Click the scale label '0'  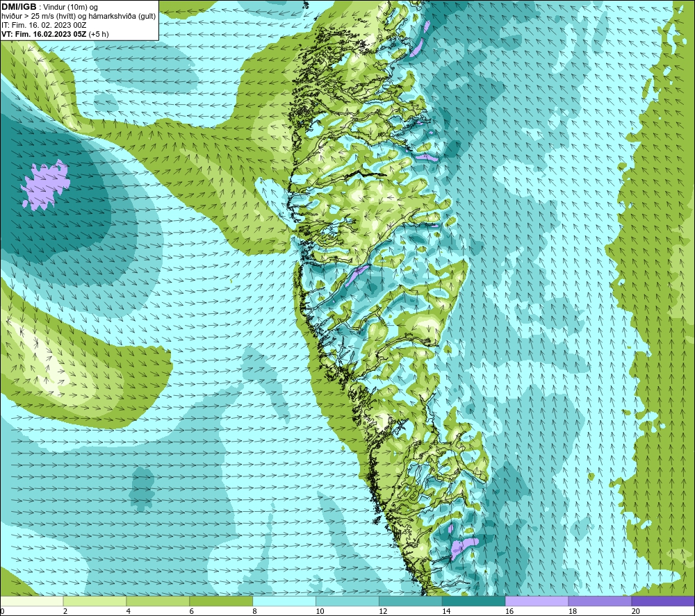3,611
